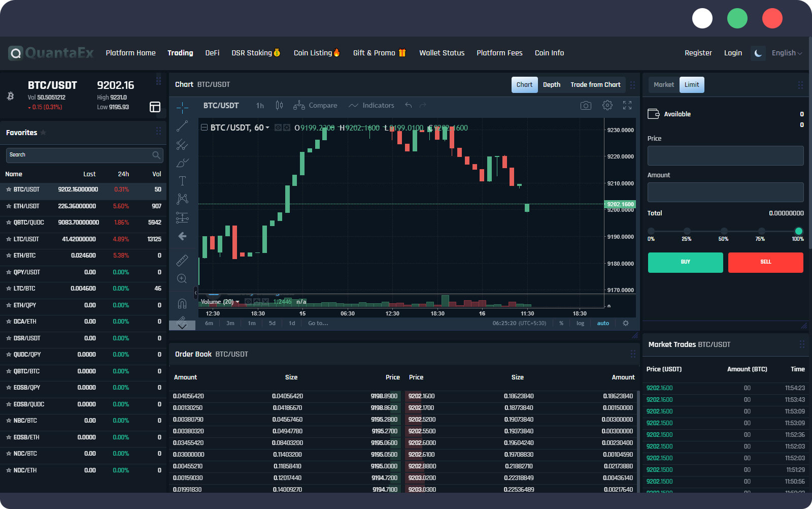The image size is (812, 509).
Task: Click the red SELL button
Action: (766, 262)
